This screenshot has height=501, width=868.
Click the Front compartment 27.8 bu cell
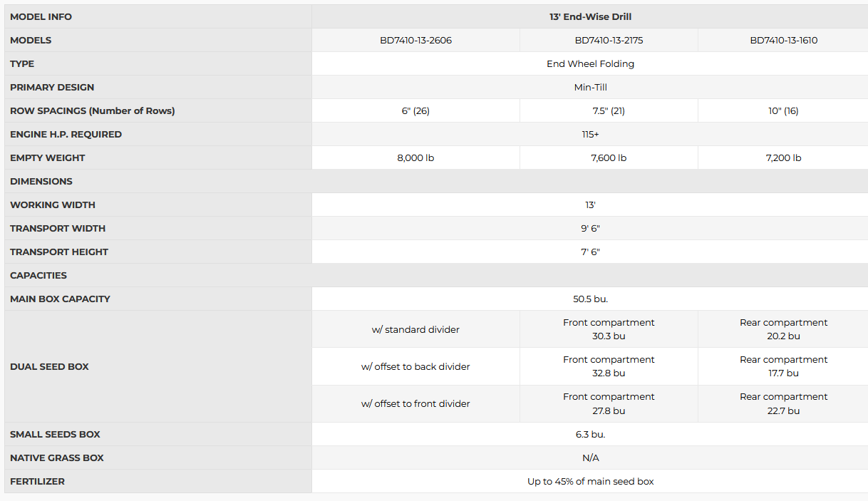tap(609, 404)
